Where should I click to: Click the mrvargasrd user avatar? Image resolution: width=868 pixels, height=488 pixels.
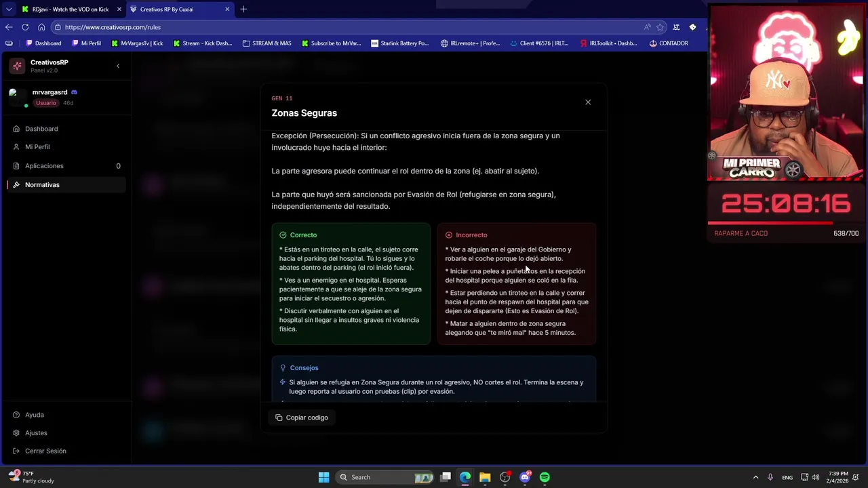pos(17,97)
